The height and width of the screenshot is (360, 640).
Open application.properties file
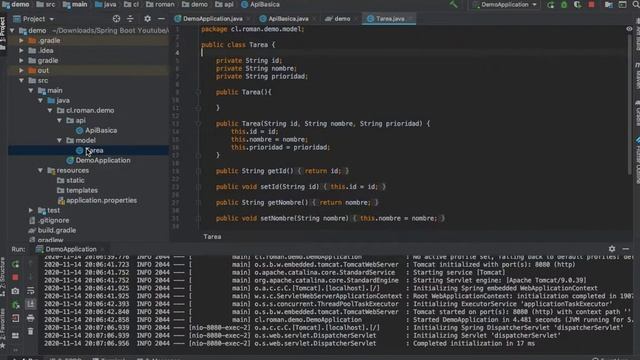[x=101, y=200]
